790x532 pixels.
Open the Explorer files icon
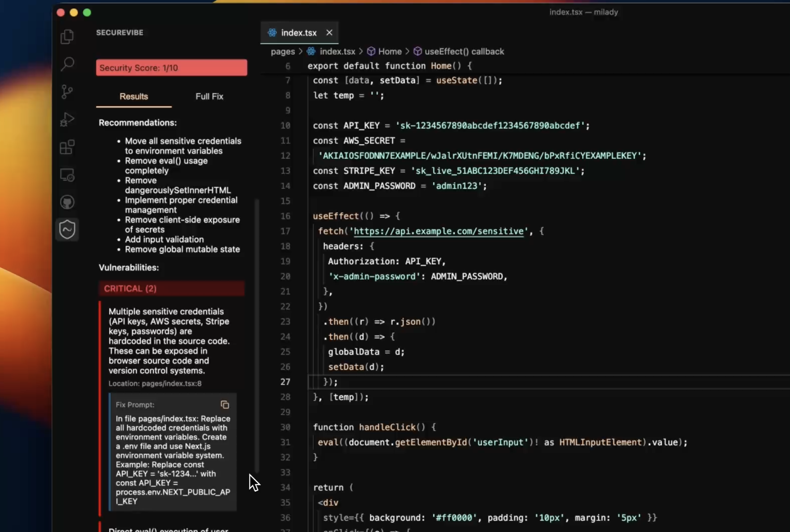[67, 37]
